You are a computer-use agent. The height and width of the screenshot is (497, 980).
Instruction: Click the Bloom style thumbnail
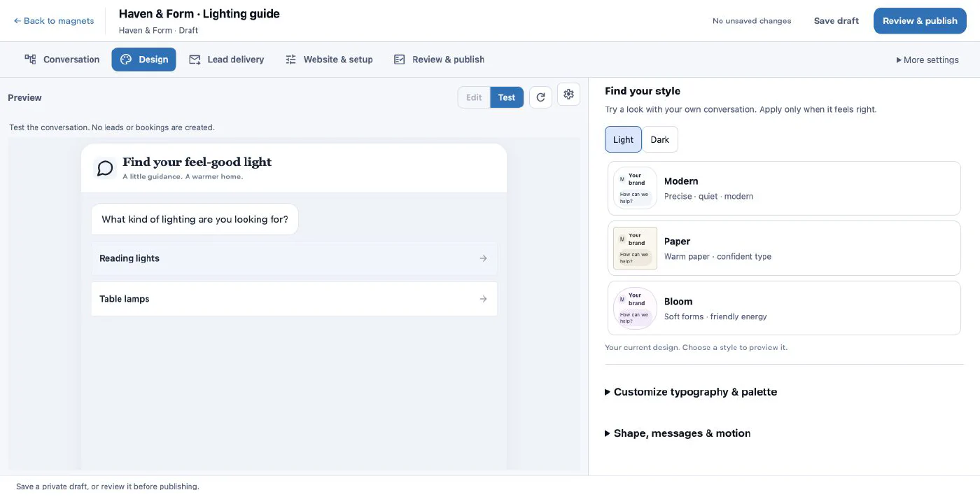pos(635,308)
